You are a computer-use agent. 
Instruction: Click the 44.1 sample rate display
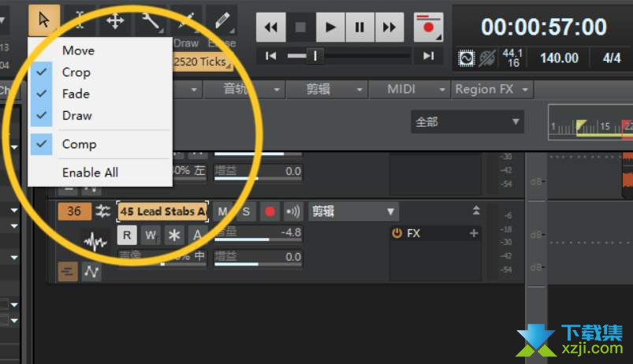click(512, 54)
